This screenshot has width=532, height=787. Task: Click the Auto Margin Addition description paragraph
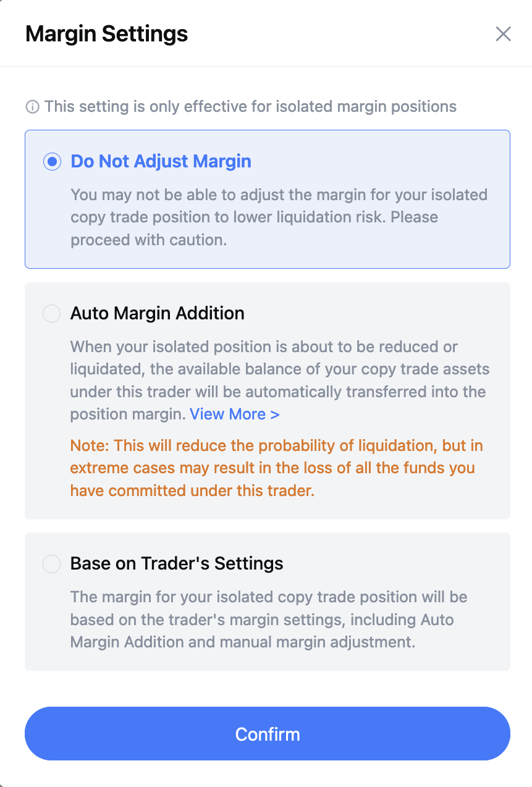coord(280,381)
